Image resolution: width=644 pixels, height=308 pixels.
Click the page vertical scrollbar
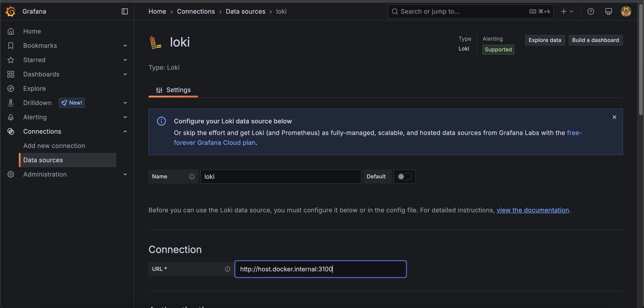[641, 60]
